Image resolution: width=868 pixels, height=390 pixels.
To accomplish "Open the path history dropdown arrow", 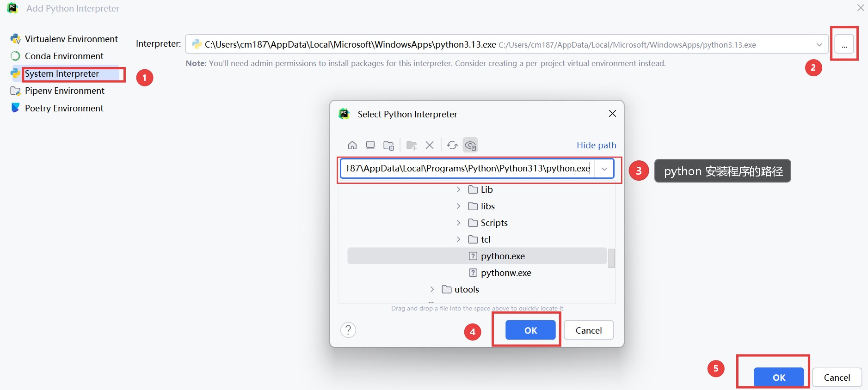I will click(x=604, y=169).
